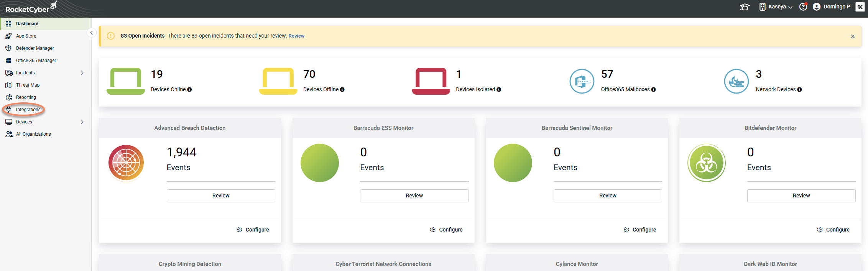868x271 pixels.
Task: Click the green Devices Online laptop icon
Action: pyautogui.click(x=126, y=81)
